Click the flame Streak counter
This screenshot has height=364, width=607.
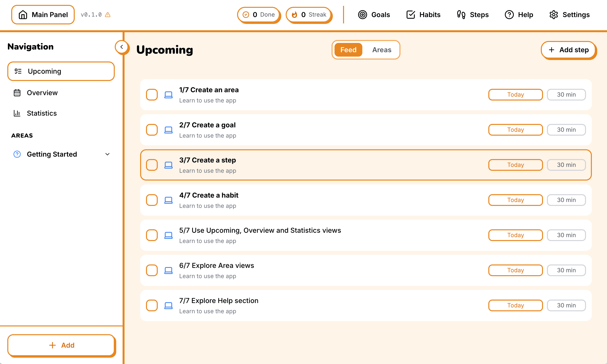[309, 15]
